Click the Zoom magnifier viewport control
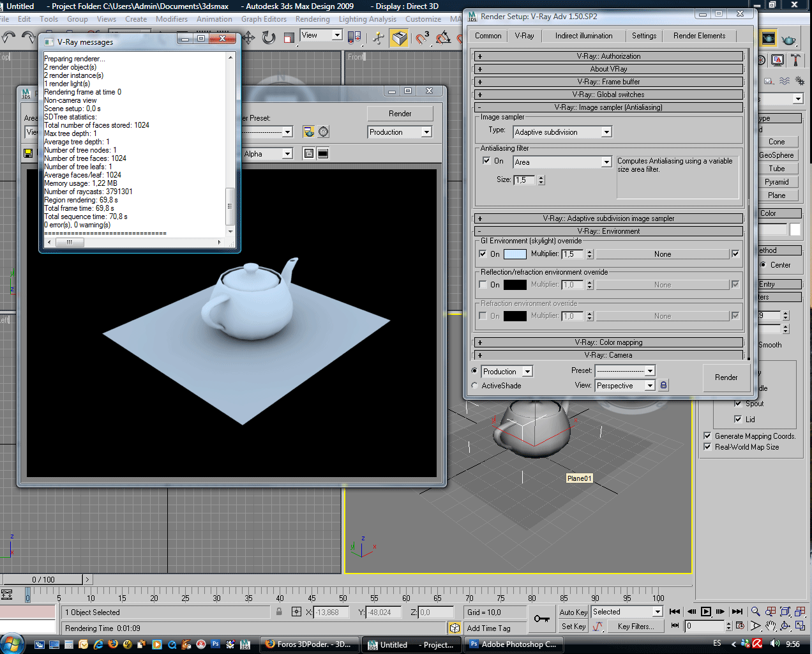This screenshot has height=654, width=812. (x=755, y=611)
